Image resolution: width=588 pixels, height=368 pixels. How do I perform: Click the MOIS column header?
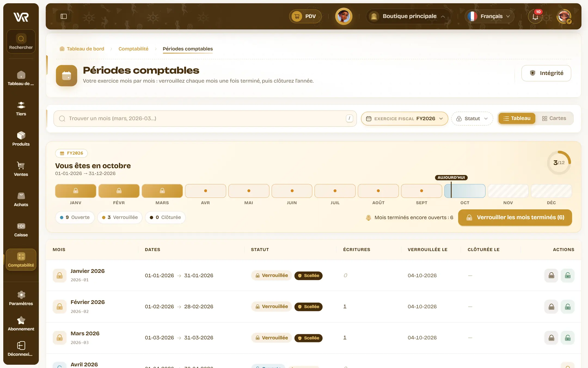(x=59, y=250)
